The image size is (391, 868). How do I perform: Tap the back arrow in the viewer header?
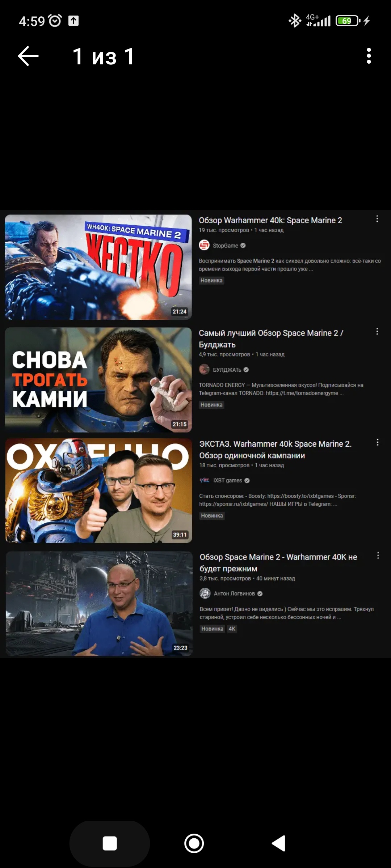coord(28,56)
